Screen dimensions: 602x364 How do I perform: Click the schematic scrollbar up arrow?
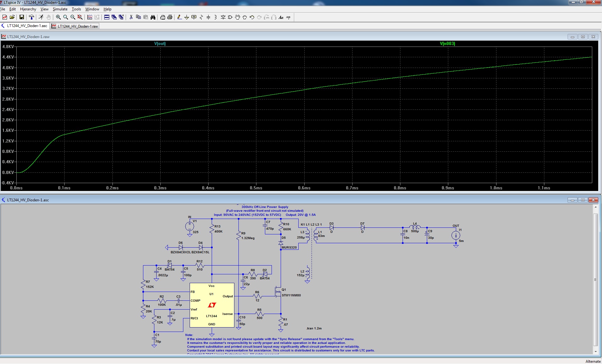(595, 207)
